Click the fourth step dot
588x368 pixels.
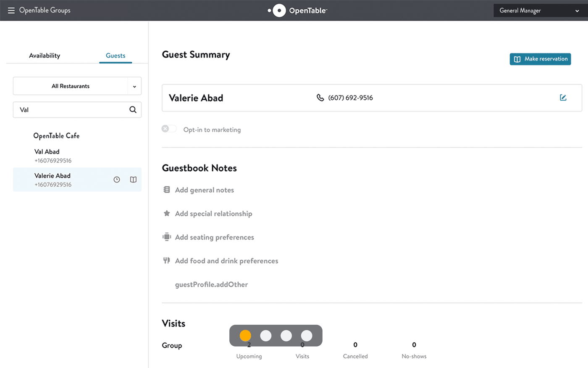pyautogui.click(x=307, y=336)
